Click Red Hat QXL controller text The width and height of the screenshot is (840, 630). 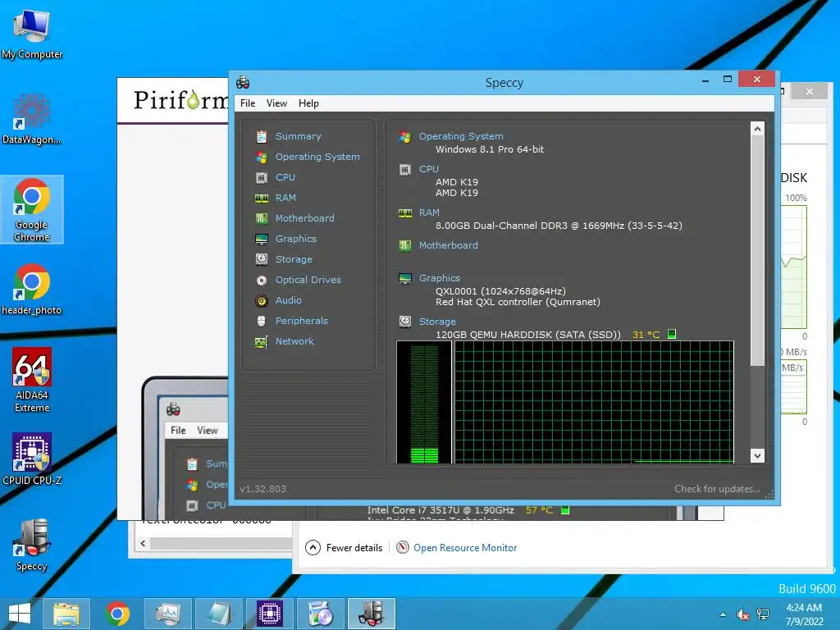tap(518, 302)
